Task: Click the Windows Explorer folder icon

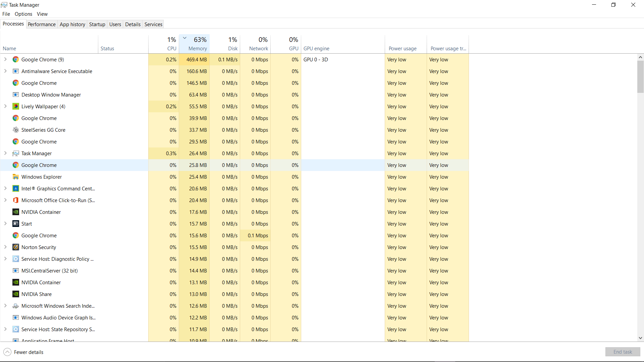Action: point(16,177)
